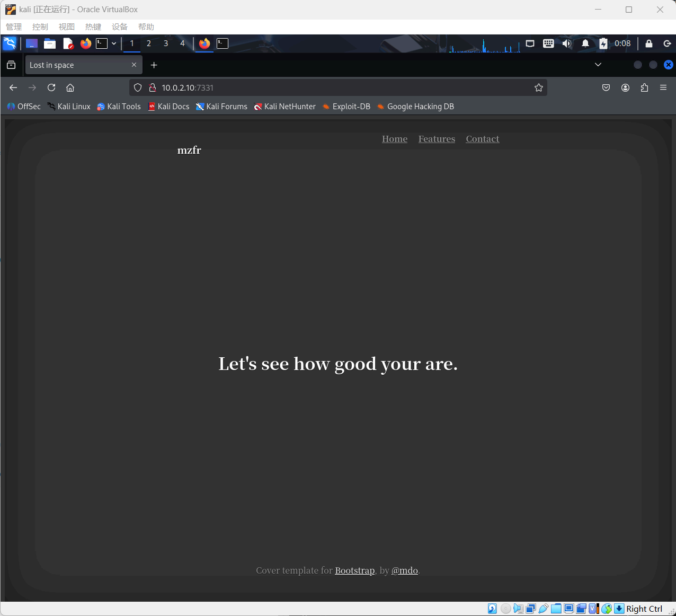Follow the Contact navigation link
Image resolution: width=676 pixels, height=616 pixels.
tap(482, 139)
